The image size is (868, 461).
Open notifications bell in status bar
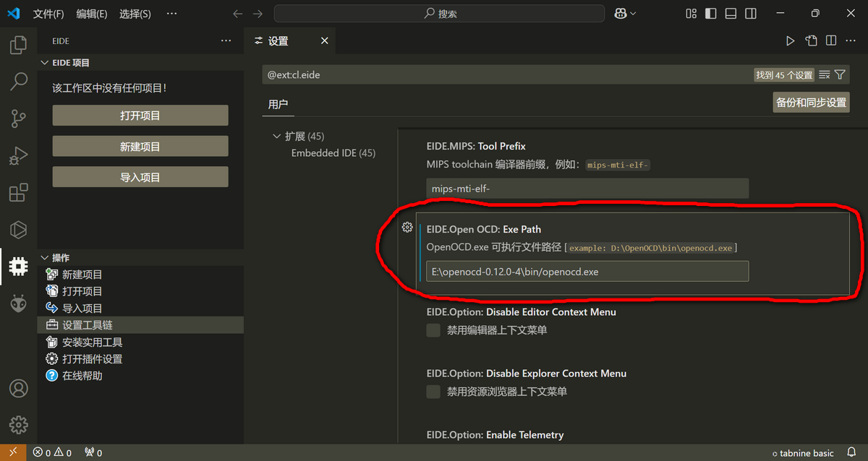coord(852,453)
